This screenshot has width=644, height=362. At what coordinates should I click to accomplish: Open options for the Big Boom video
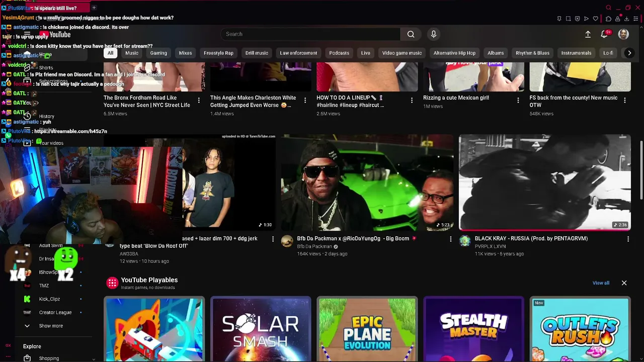tap(450, 239)
